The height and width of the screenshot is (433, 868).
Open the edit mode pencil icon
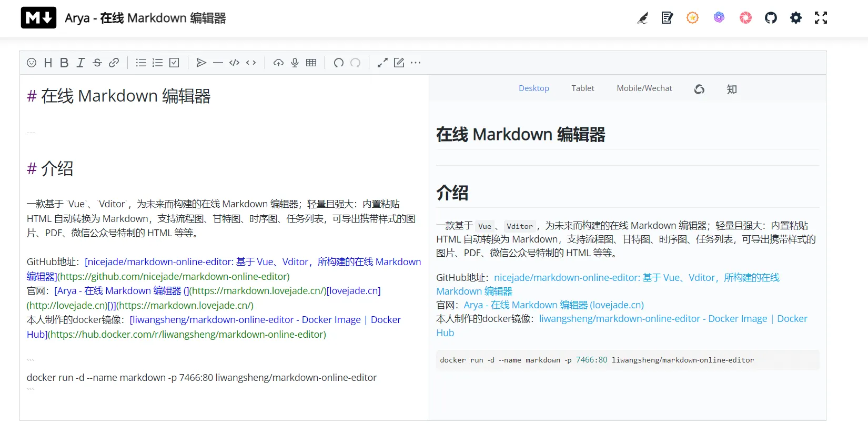[x=399, y=63]
